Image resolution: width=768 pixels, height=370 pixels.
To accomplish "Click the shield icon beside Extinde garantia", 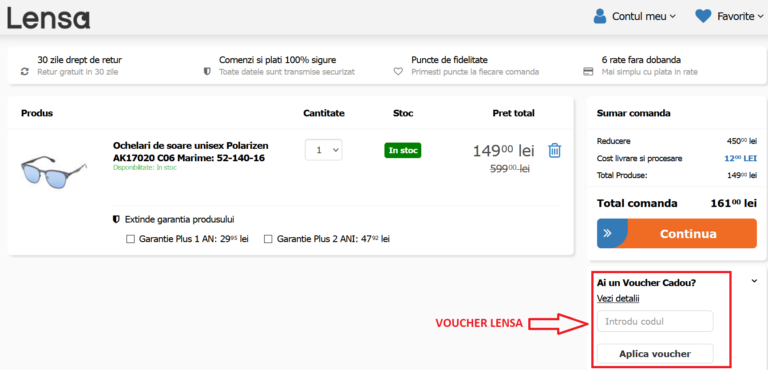I will point(116,219).
